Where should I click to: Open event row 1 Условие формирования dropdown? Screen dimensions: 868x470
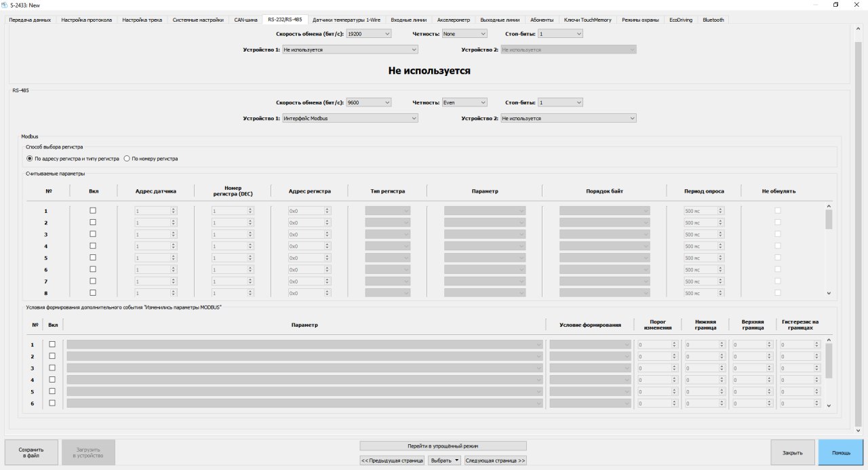point(591,345)
